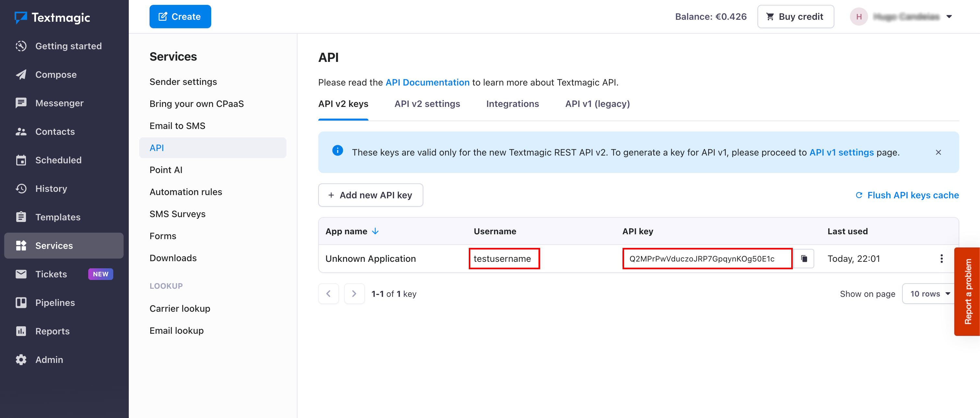
Task: Open Email to SMS service
Action: 213,126
